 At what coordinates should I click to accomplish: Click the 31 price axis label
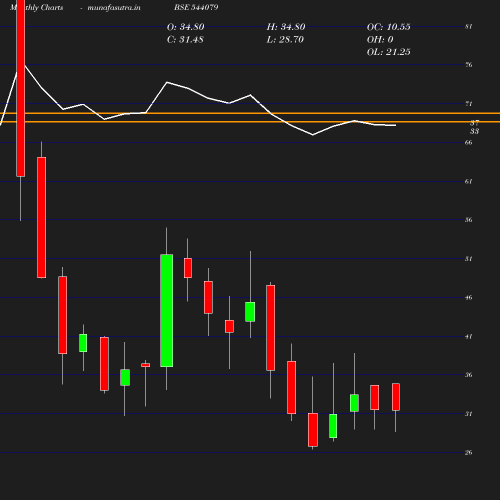click(x=469, y=414)
